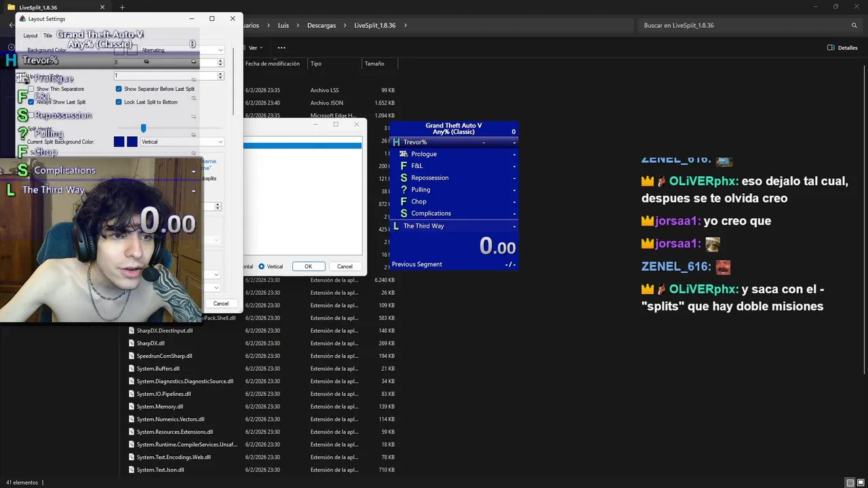
Task: Click the System.Text.Json.dll file icon
Action: coord(132,470)
